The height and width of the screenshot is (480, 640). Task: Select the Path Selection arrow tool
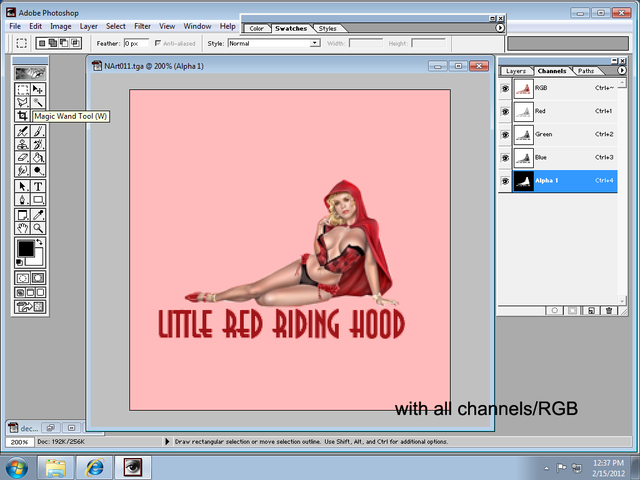22,186
